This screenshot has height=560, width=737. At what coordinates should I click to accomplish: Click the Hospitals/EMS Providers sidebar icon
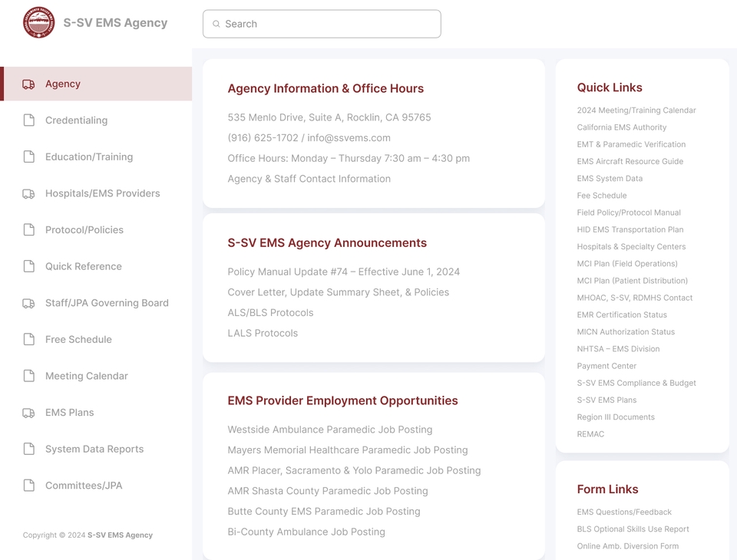28,193
